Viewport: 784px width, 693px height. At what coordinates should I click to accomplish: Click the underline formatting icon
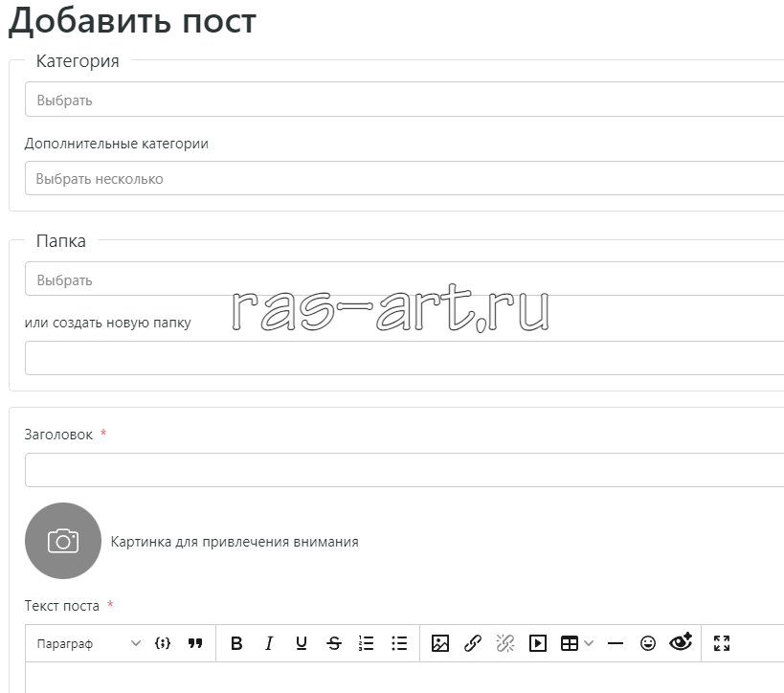pos(302,643)
